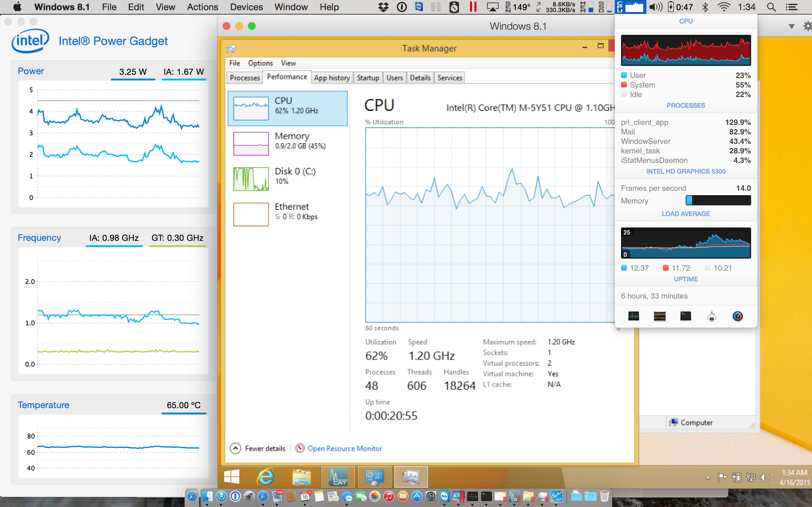The image size is (812, 507).
Task: Open Terminal from the iStat shortcut row
Action: click(x=685, y=316)
